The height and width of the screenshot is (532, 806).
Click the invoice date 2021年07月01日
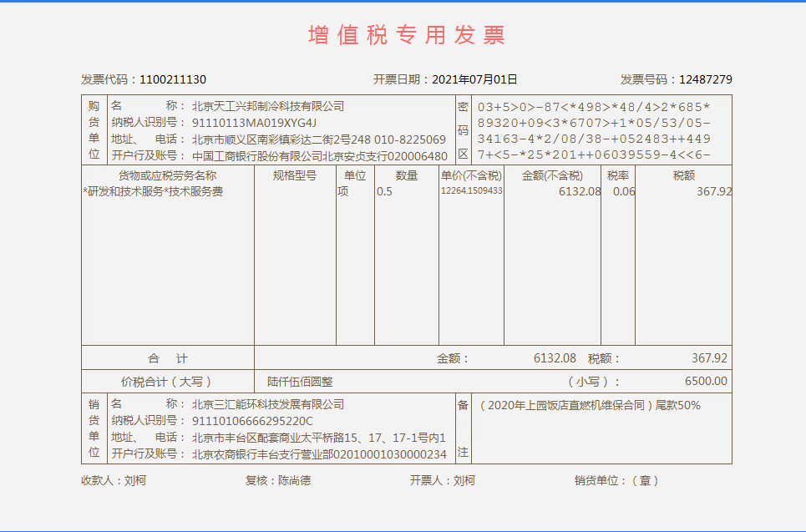tap(474, 79)
